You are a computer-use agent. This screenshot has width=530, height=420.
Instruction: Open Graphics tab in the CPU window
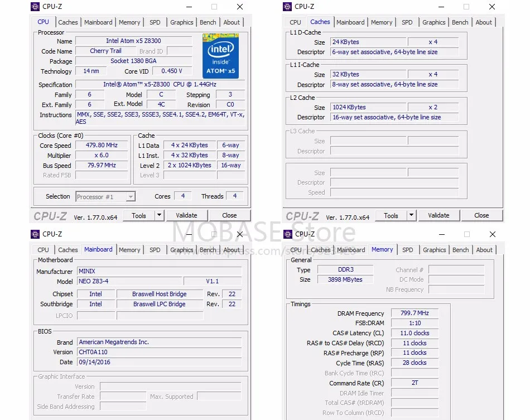(x=181, y=22)
